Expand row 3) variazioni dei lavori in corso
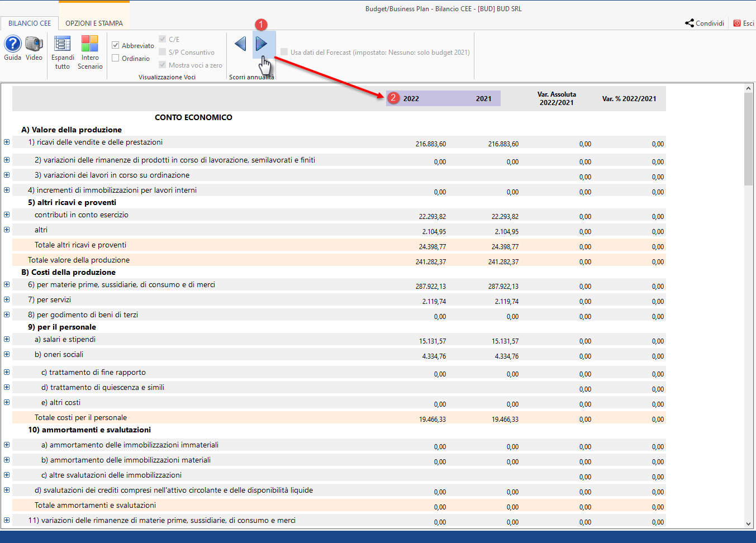756x543 pixels. click(x=7, y=175)
